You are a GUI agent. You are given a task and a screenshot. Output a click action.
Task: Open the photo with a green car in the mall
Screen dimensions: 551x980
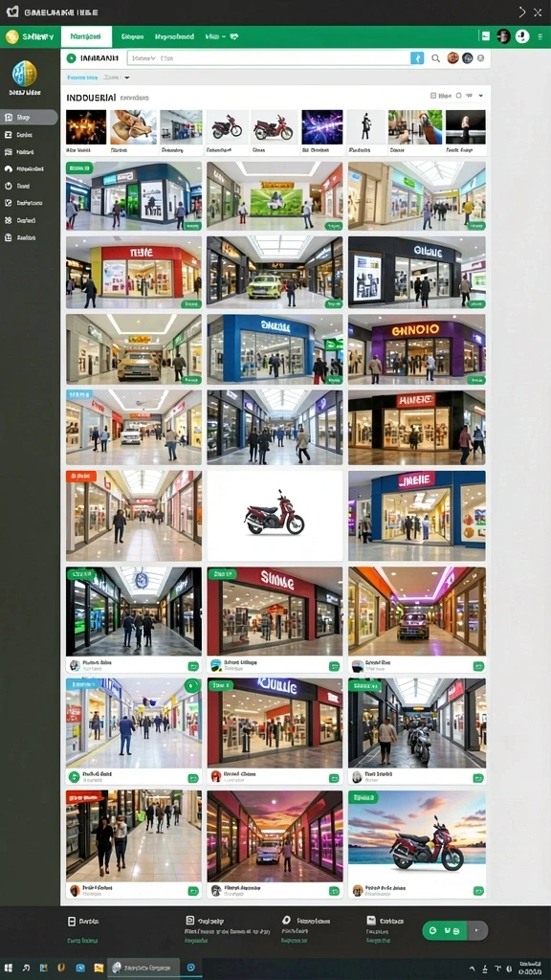click(x=275, y=273)
